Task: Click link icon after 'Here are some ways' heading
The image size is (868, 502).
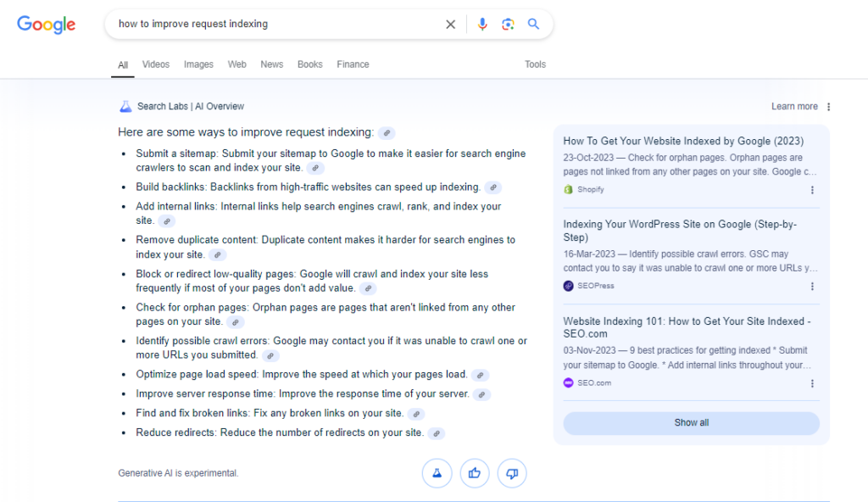Action: tap(387, 133)
